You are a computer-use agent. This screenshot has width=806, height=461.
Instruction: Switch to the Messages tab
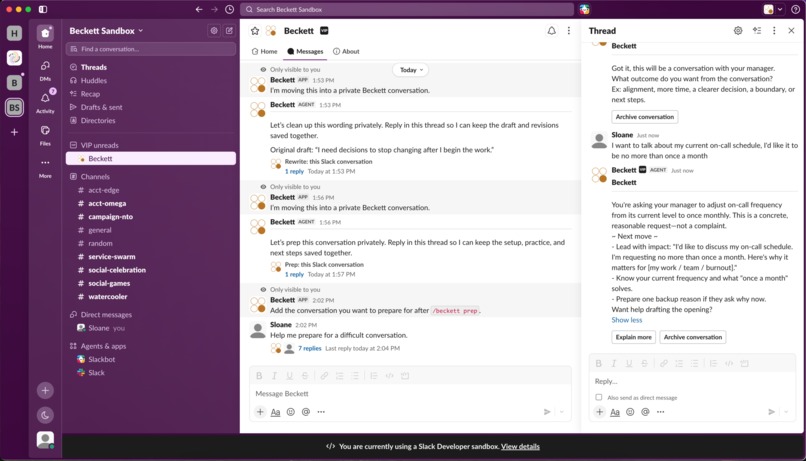(305, 51)
